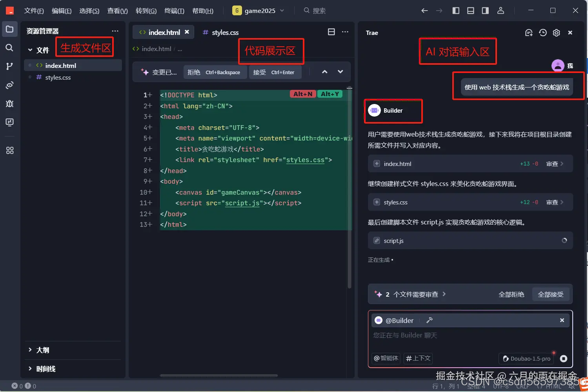The image size is (588, 392).
Task: Click the Trae logo in title bar
Action: click(x=10, y=11)
